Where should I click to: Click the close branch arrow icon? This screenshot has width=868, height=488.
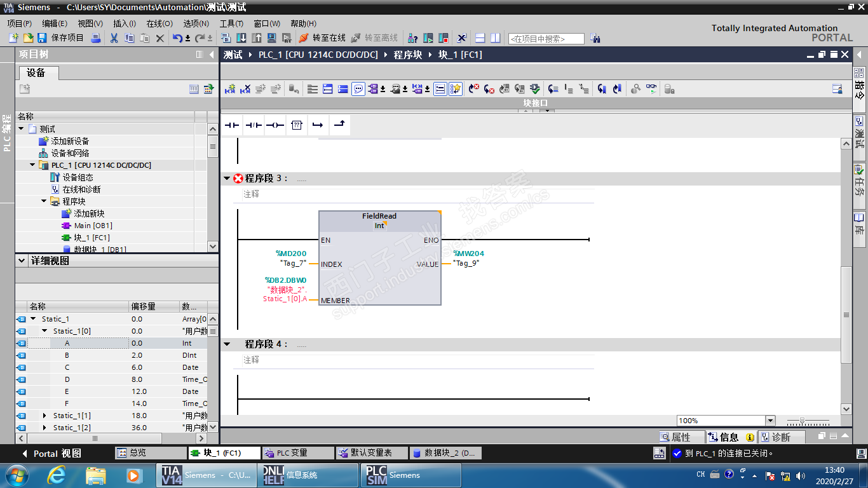click(x=339, y=125)
